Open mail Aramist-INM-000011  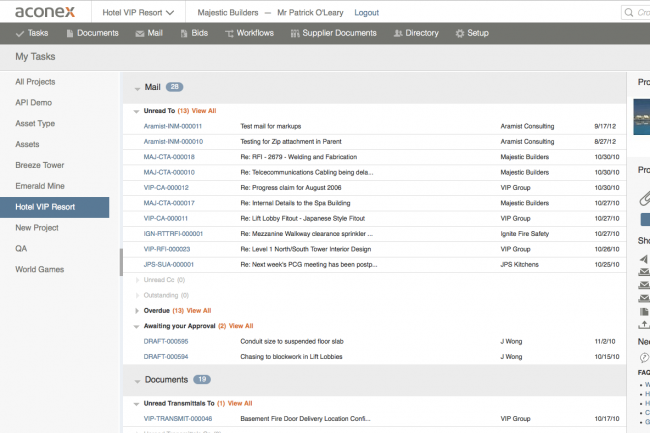click(172, 126)
